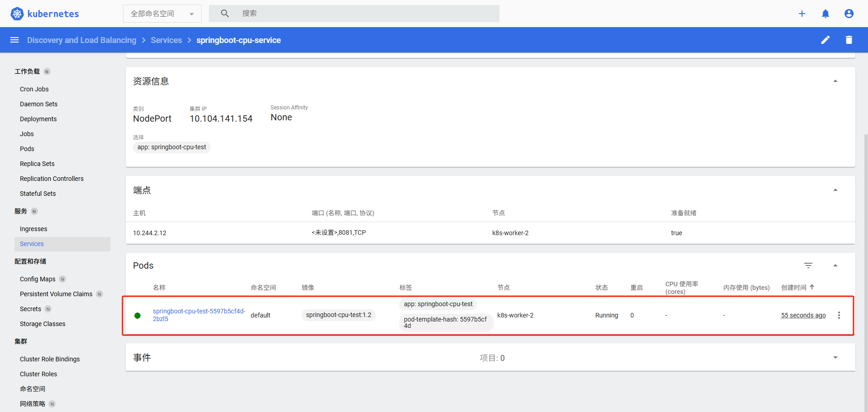The width and height of the screenshot is (868, 412).
Task: Click the Kubernetes logo icon
Action: [17, 14]
